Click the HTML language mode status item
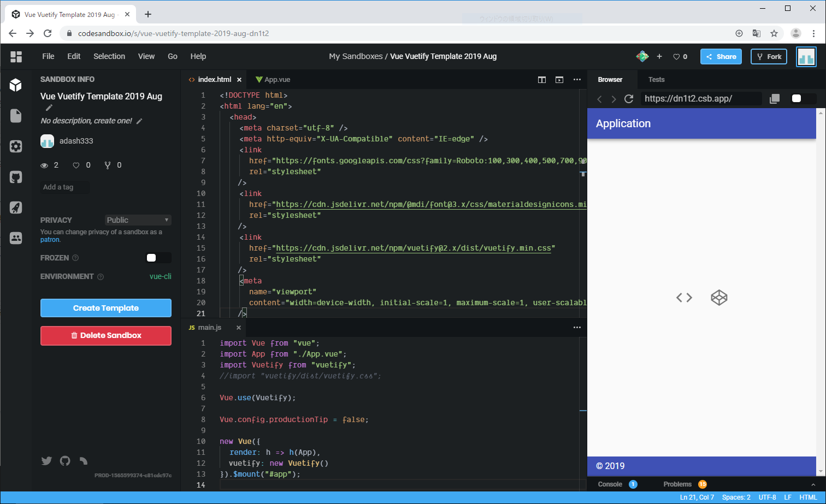The image size is (826, 504). coord(809,497)
